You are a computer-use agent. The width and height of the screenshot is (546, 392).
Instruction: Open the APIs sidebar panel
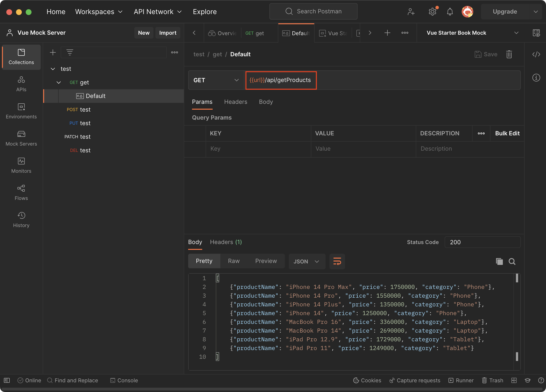click(x=21, y=84)
